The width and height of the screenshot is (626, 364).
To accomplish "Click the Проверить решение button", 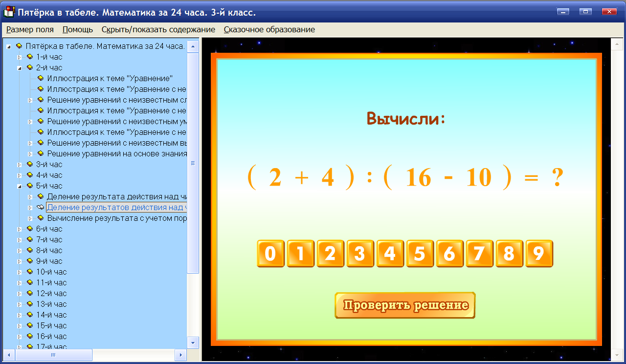I will (405, 305).
